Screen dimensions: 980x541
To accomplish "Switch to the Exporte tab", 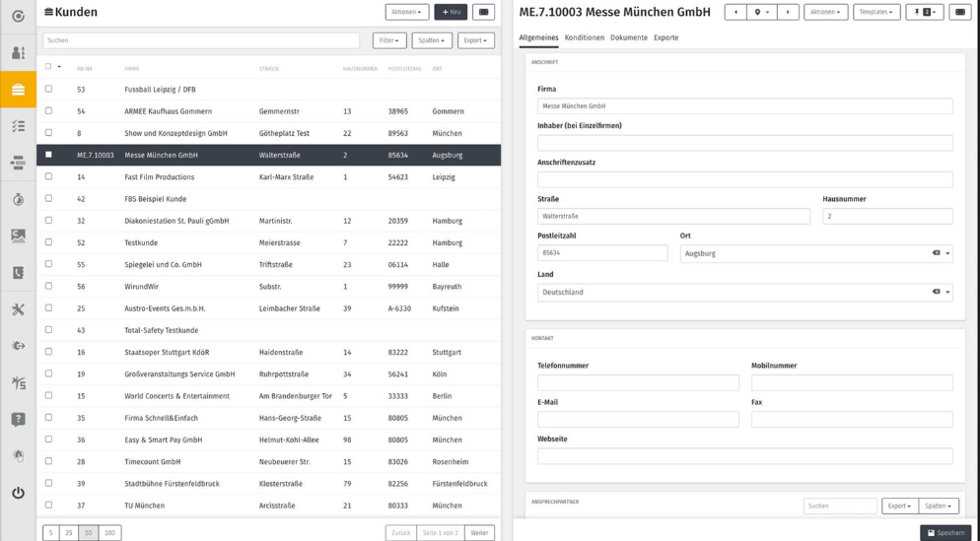I will click(x=666, y=37).
